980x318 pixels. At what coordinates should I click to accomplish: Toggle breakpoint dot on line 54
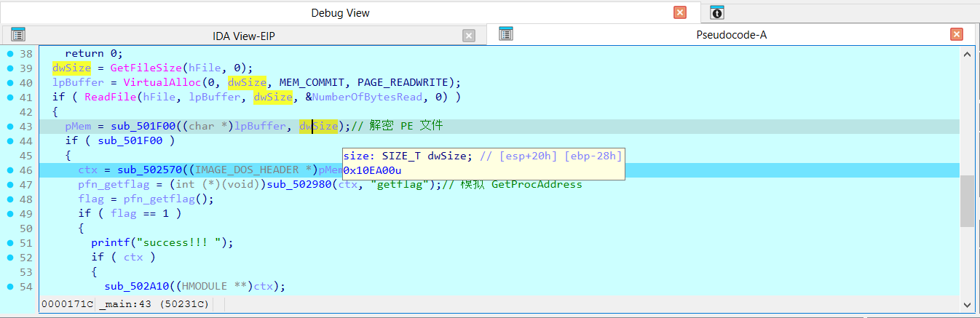(10, 287)
